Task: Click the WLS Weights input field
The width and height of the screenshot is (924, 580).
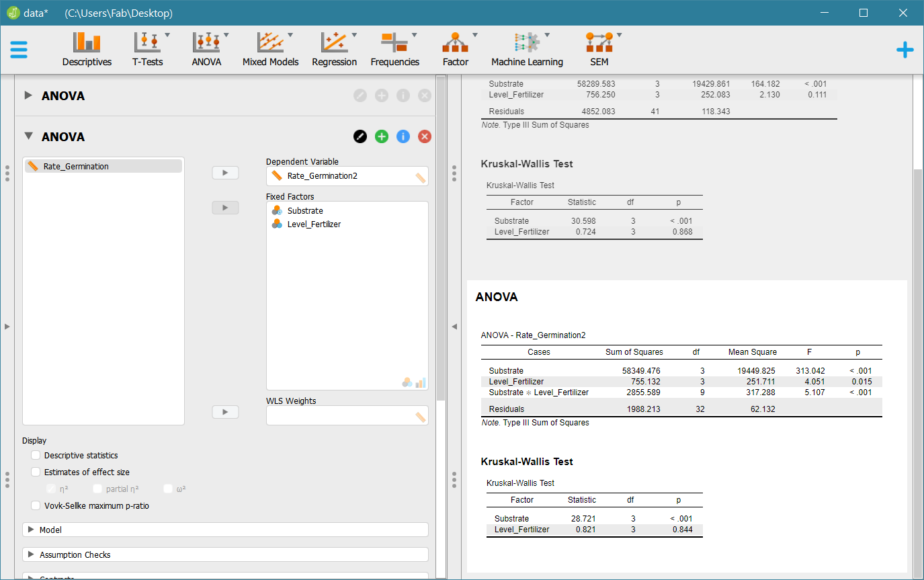Action: tap(347, 415)
